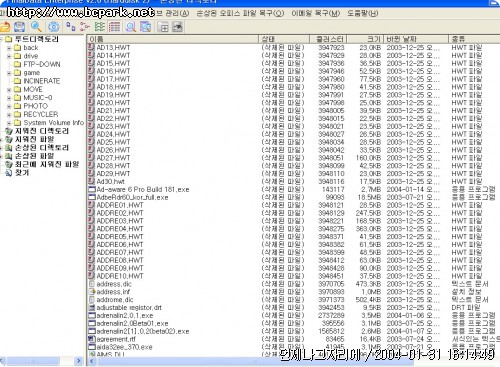Expand the System Volume Info node
The height and width of the screenshot is (367, 500).
click(x=9, y=123)
